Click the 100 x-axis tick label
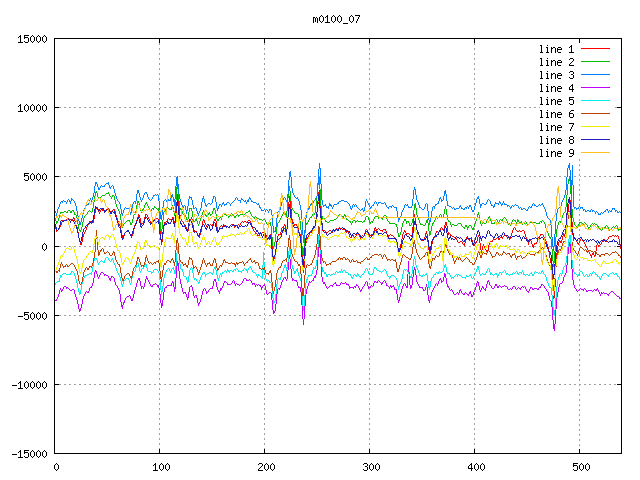This screenshot has height=480, width=640. coord(160,467)
